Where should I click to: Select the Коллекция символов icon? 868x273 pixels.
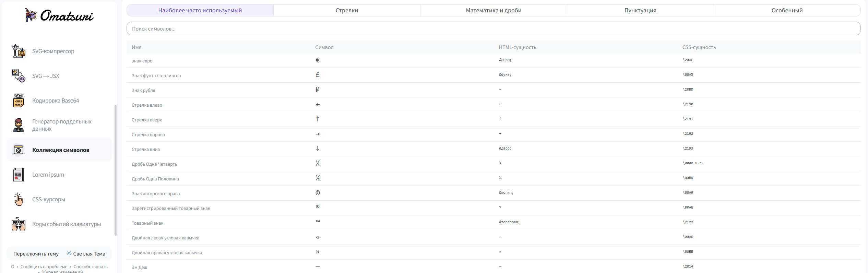click(x=19, y=150)
